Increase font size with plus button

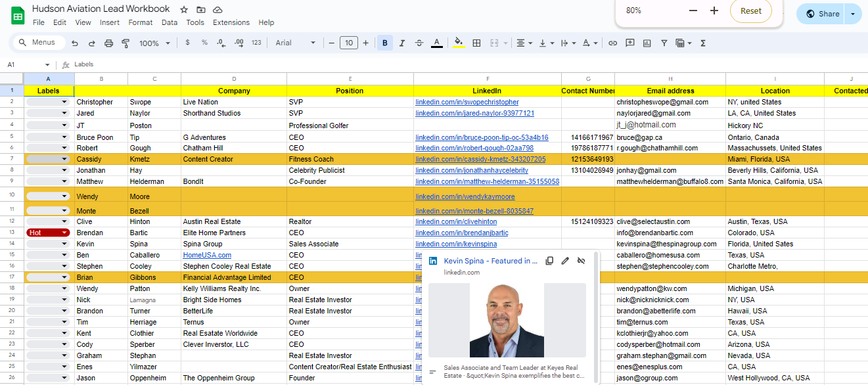(x=366, y=43)
